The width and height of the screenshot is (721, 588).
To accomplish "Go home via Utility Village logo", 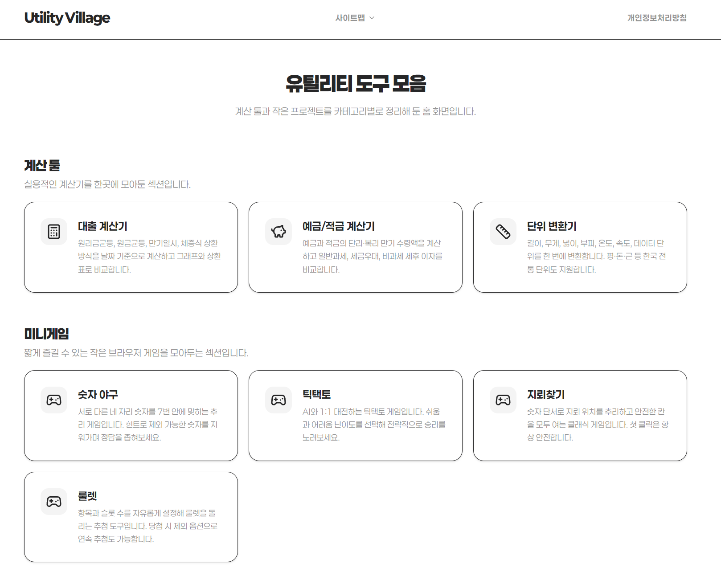I will click(x=67, y=18).
